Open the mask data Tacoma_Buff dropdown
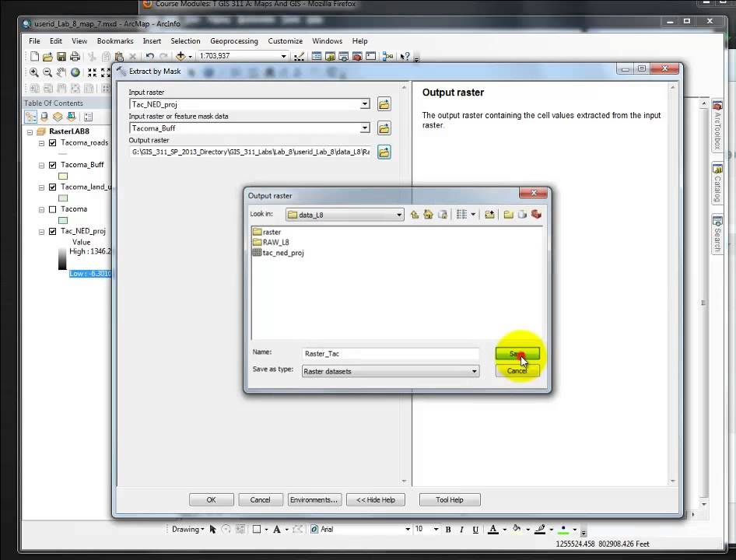 pos(365,128)
